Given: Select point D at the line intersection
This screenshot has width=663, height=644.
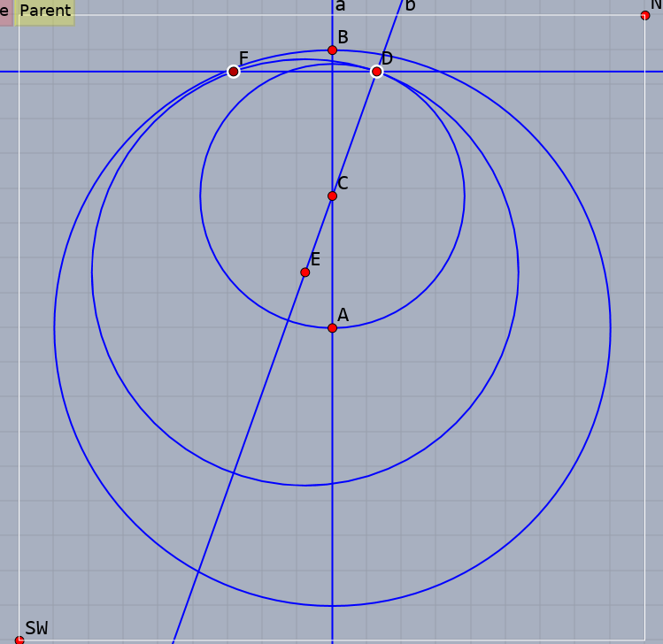Looking at the screenshot, I should (x=377, y=72).
